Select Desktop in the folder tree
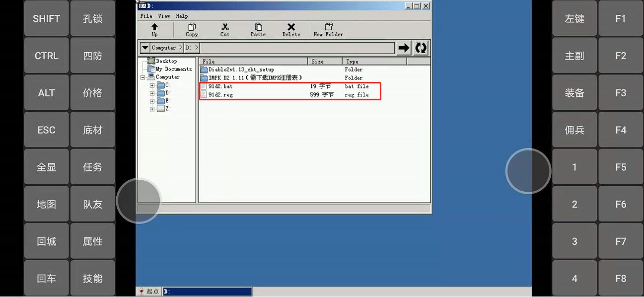This screenshot has height=297, width=644. pos(162,61)
